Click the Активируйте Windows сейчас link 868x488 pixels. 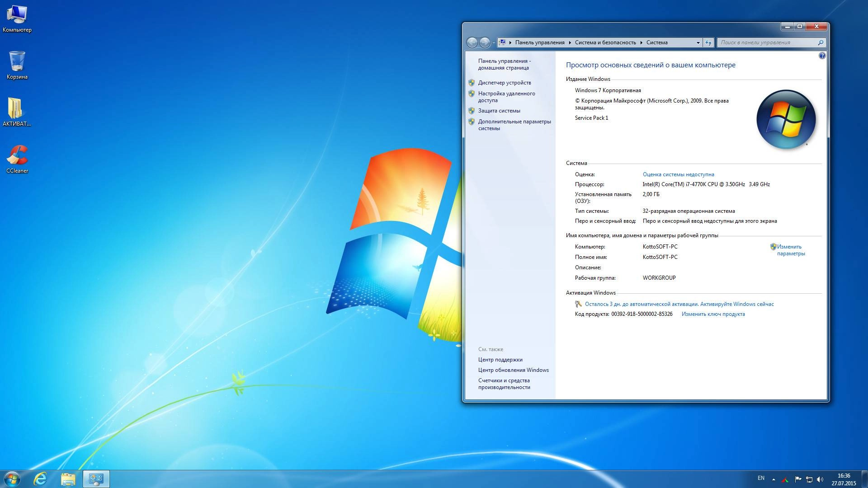pos(737,304)
